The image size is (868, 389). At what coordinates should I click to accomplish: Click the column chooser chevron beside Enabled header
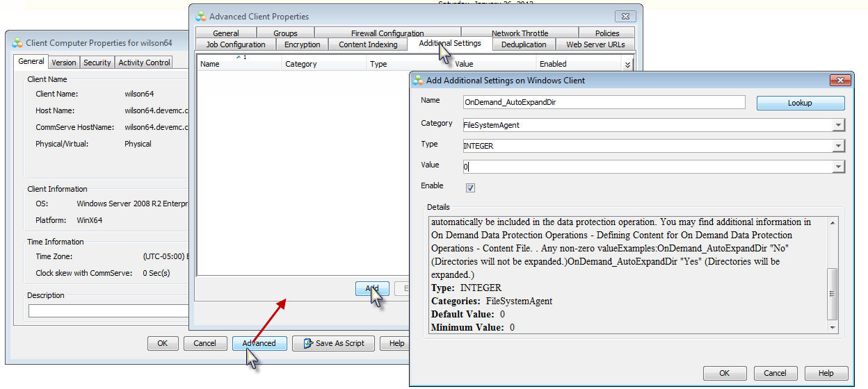(x=627, y=65)
